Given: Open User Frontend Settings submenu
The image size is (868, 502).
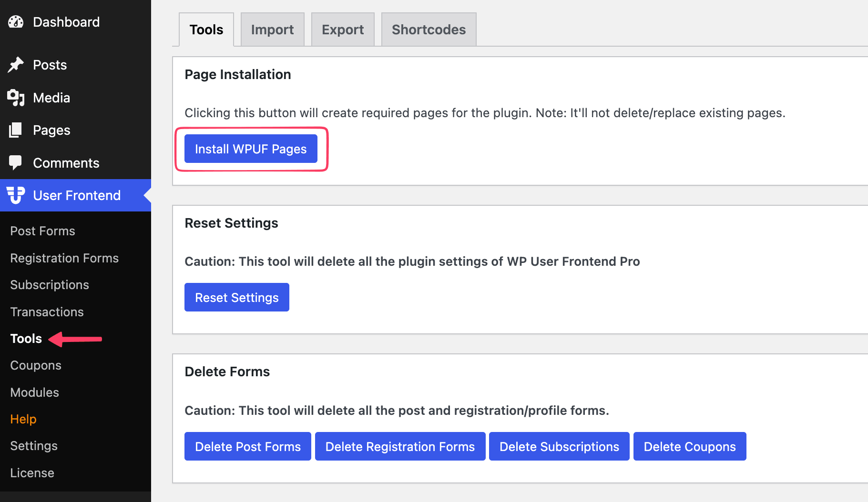Looking at the screenshot, I should [34, 446].
